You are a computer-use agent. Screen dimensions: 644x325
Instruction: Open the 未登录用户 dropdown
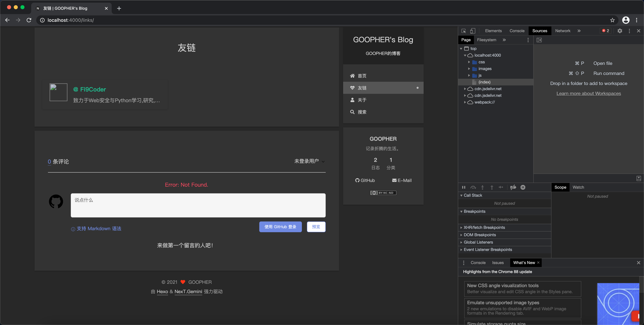pyautogui.click(x=309, y=161)
